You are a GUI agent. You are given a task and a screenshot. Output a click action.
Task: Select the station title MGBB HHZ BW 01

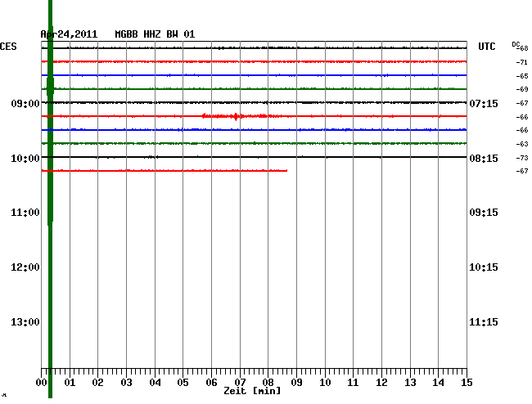pos(155,34)
